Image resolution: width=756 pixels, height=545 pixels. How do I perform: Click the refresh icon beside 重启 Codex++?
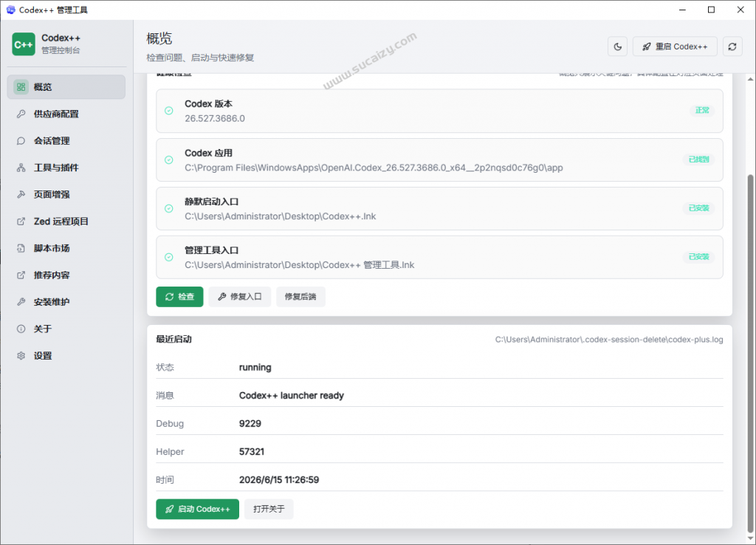coord(732,47)
